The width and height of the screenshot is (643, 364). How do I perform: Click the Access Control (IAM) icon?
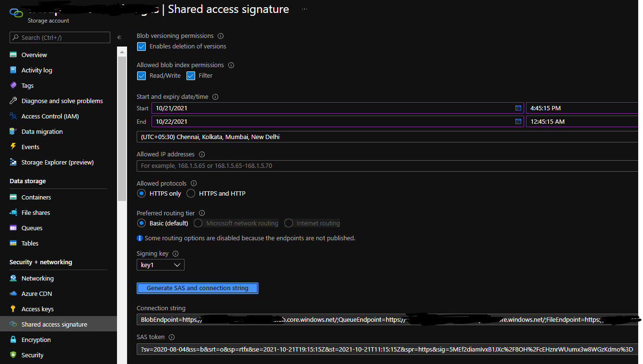coord(13,116)
